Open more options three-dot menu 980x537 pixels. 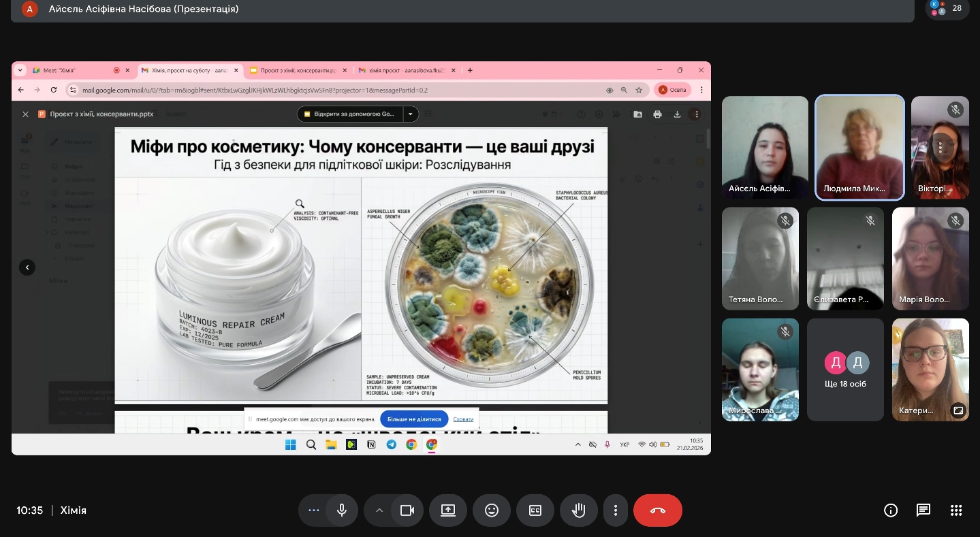[x=616, y=510]
